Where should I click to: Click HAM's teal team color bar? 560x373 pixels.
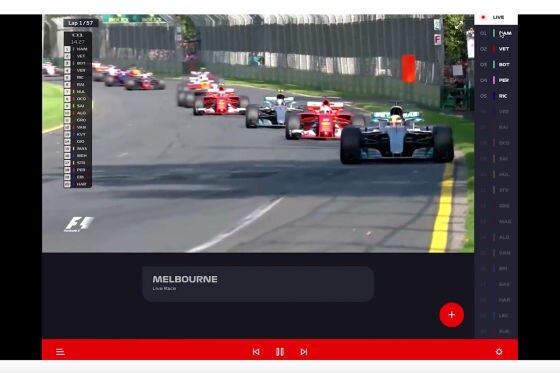494,33
